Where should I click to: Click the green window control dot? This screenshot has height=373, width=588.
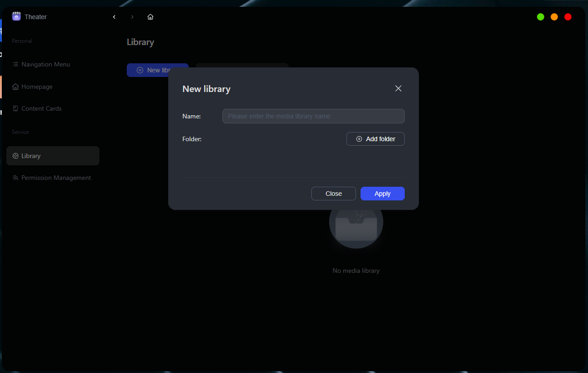click(x=541, y=17)
